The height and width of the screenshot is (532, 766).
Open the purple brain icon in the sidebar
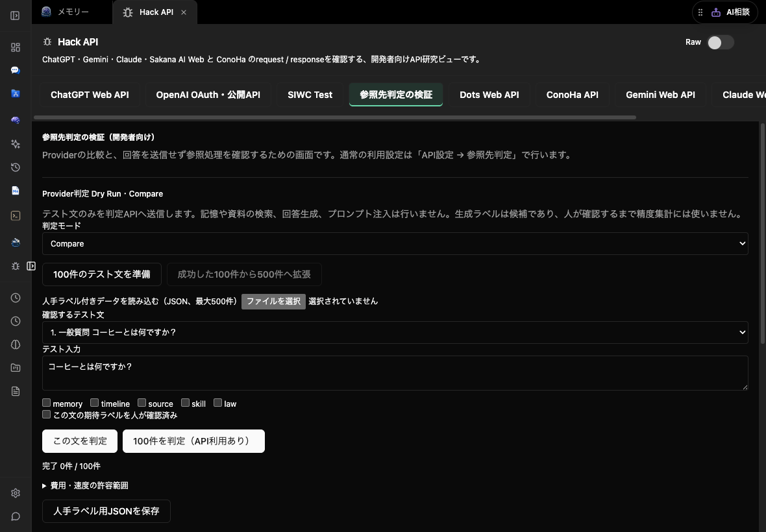pos(15,120)
